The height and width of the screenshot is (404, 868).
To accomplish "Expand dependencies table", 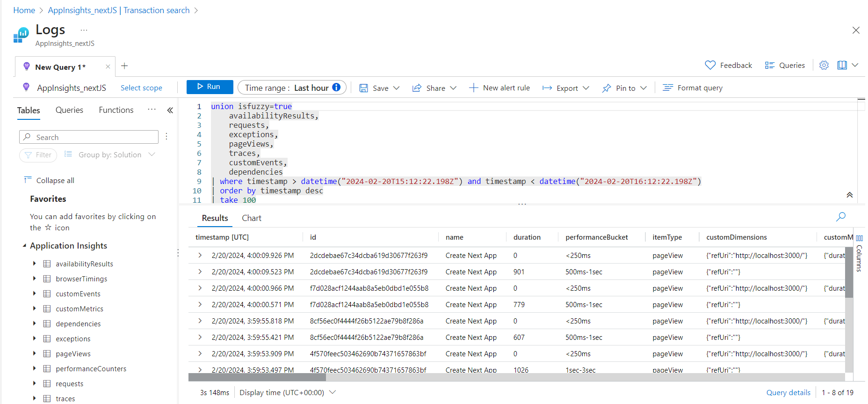I will tap(35, 323).
